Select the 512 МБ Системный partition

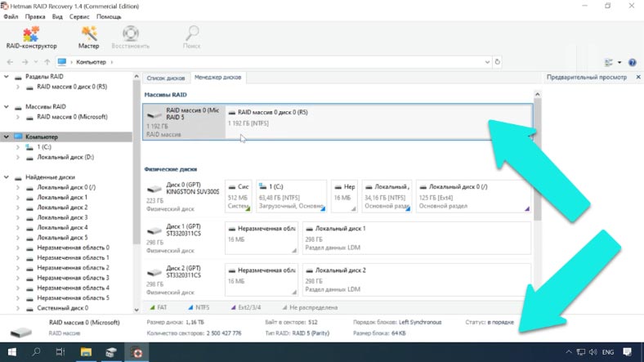pos(238,196)
